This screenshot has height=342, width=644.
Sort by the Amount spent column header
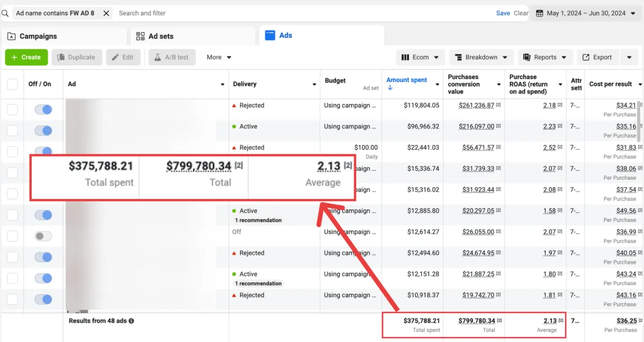tap(407, 80)
